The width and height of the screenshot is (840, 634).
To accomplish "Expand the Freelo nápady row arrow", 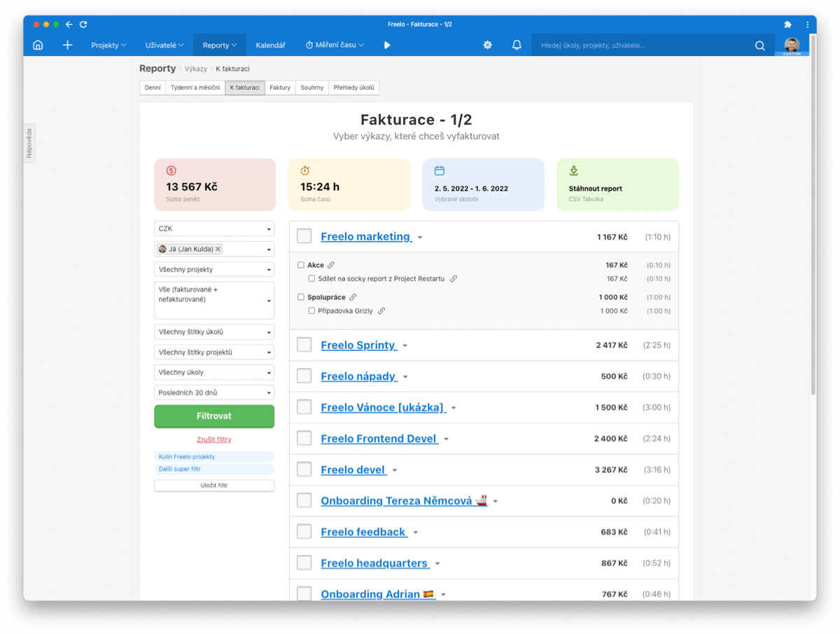I will [405, 378].
